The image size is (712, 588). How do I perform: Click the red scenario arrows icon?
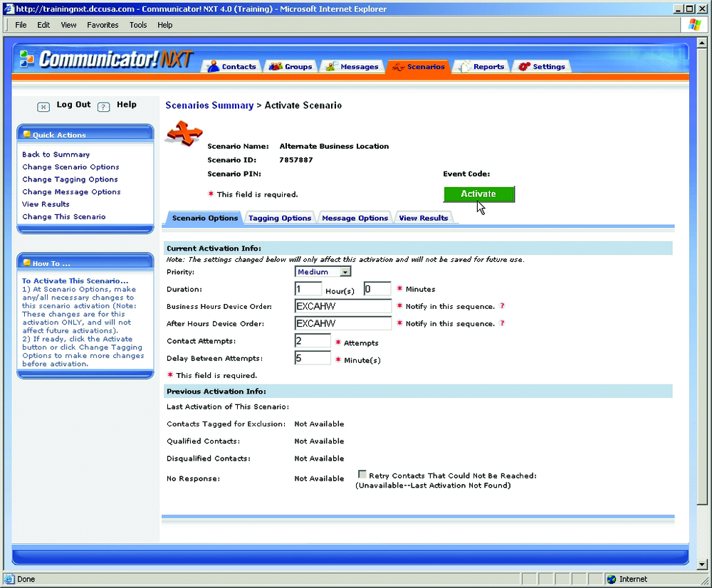point(184,134)
